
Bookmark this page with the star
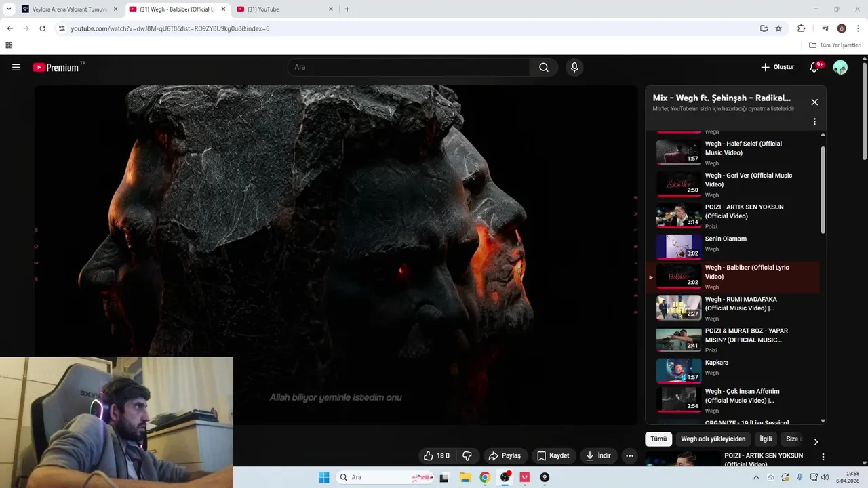tap(778, 28)
